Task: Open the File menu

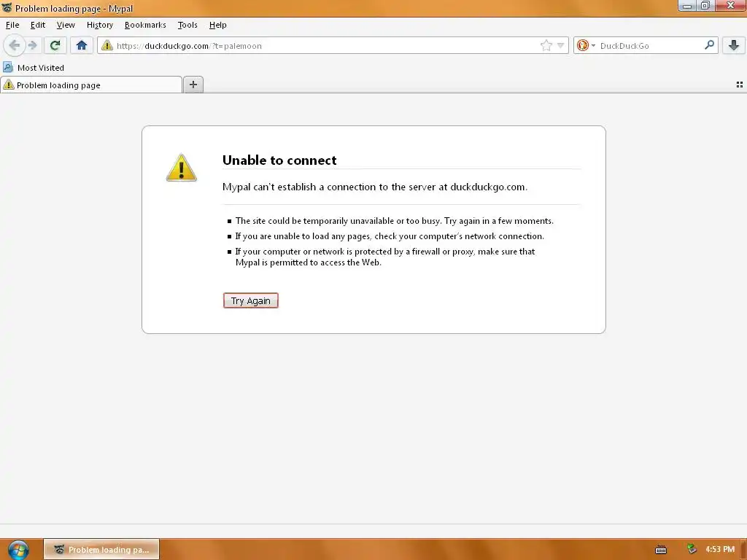Action: click(12, 25)
